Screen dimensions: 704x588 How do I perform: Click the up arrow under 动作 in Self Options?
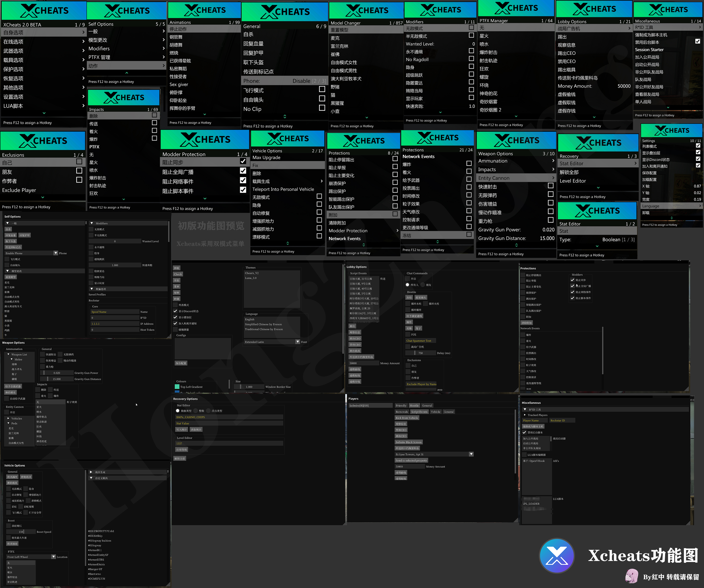pos(126,73)
